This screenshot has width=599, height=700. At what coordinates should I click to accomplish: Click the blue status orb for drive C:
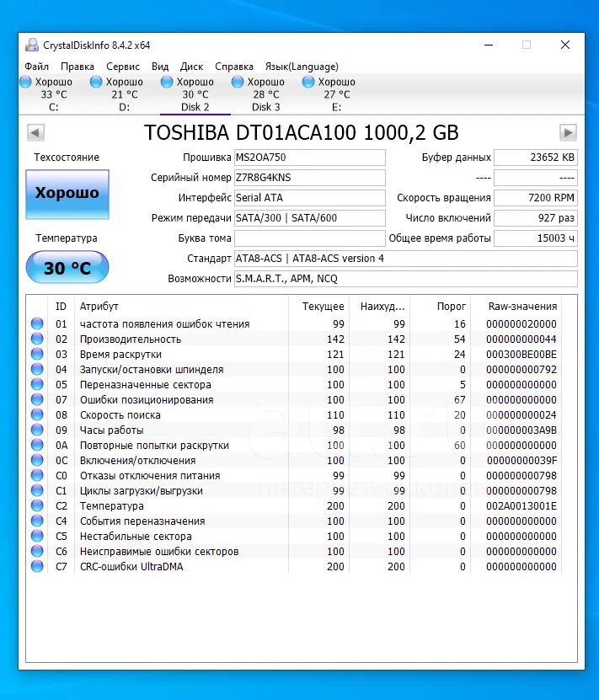point(25,82)
